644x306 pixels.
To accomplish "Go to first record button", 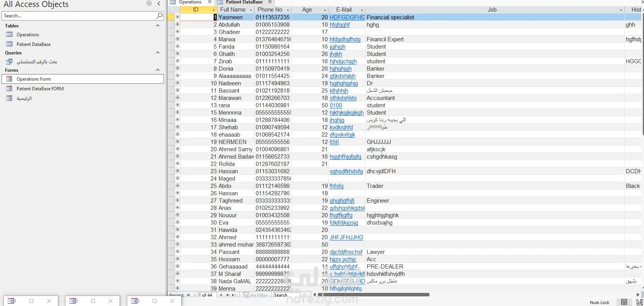I will pyautogui.click(x=189, y=295).
